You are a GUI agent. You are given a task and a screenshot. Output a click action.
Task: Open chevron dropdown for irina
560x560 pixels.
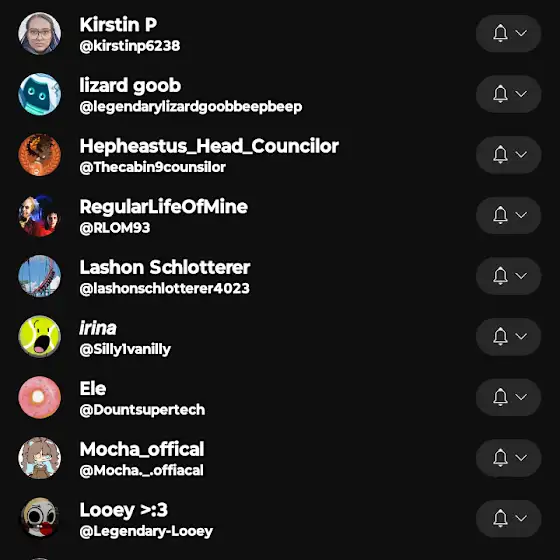coord(521,336)
